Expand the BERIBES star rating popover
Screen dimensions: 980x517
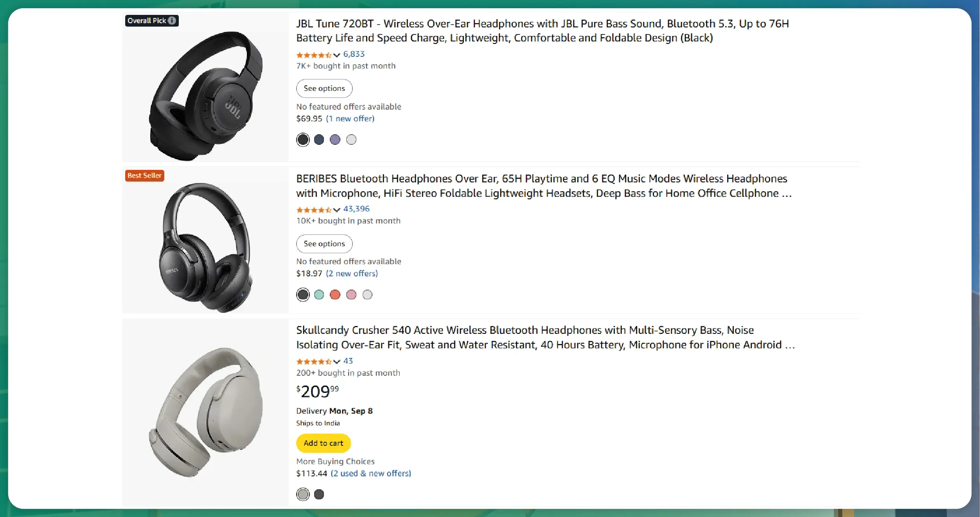pyautogui.click(x=336, y=210)
